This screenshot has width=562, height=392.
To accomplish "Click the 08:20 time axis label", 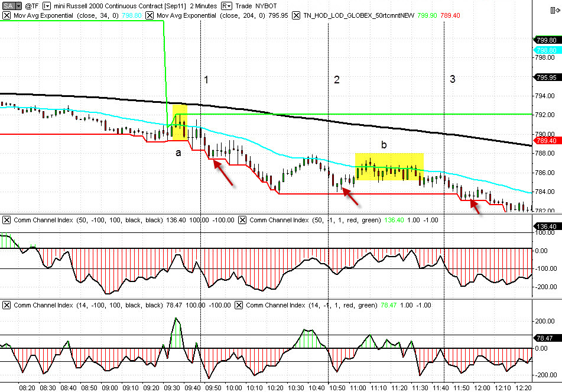I will pyautogui.click(x=27, y=388).
